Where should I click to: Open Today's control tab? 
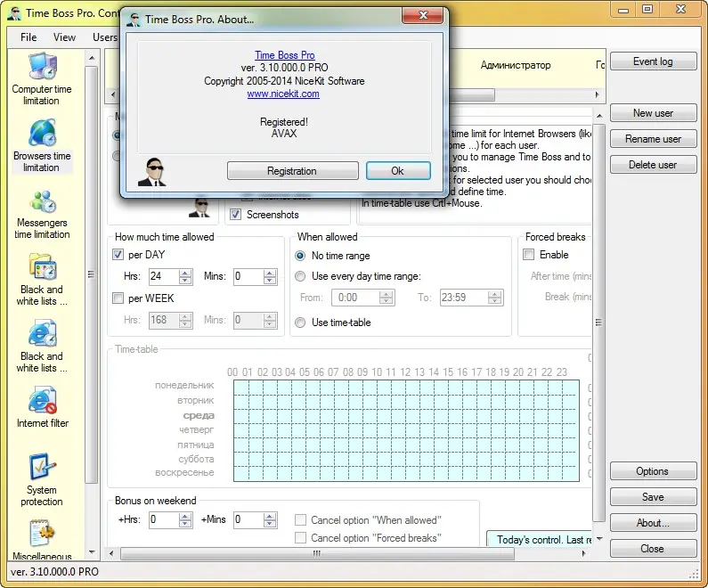coord(541,539)
